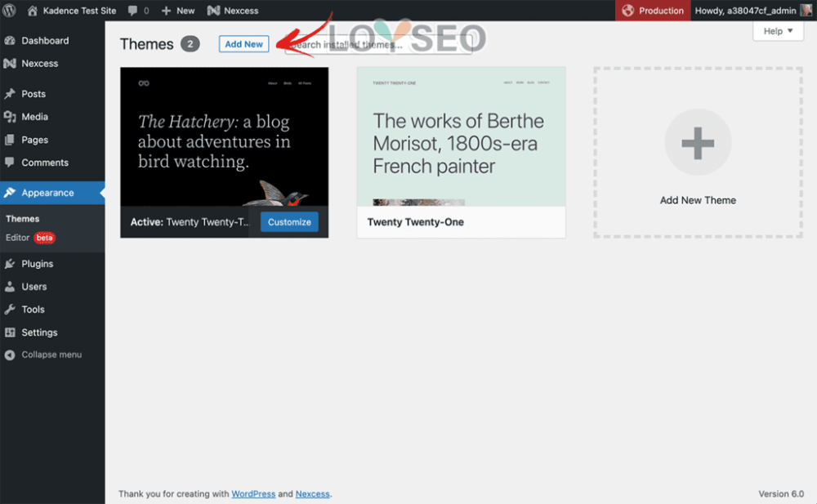Click the Twenty Twenty-One theme name
The height and width of the screenshot is (504, 817).
click(x=415, y=222)
